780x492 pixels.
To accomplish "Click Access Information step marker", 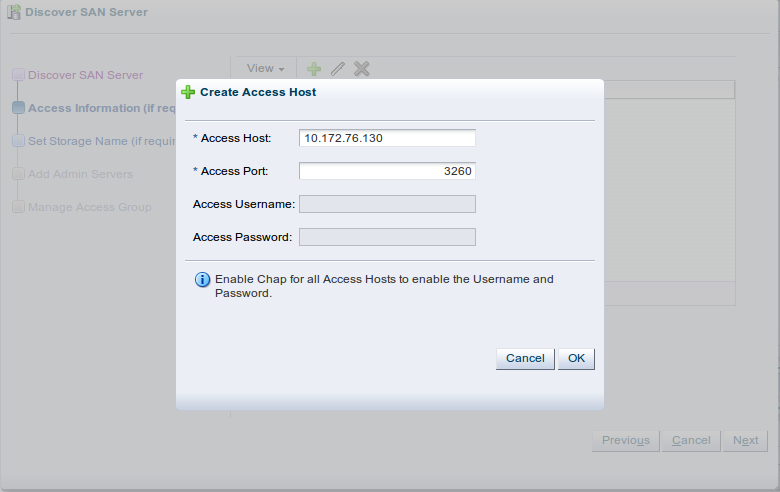I will coord(18,108).
